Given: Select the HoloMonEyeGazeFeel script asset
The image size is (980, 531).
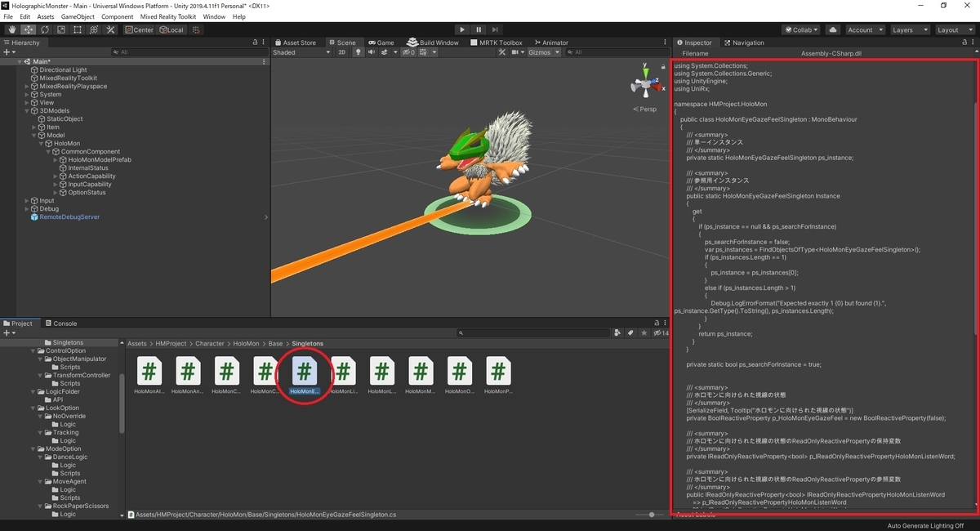Looking at the screenshot, I should tap(304, 376).
